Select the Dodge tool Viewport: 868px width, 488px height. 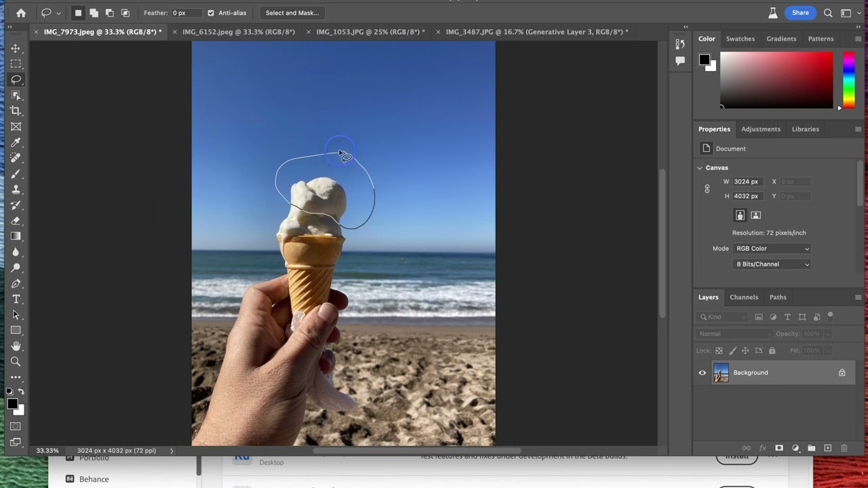click(16, 268)
